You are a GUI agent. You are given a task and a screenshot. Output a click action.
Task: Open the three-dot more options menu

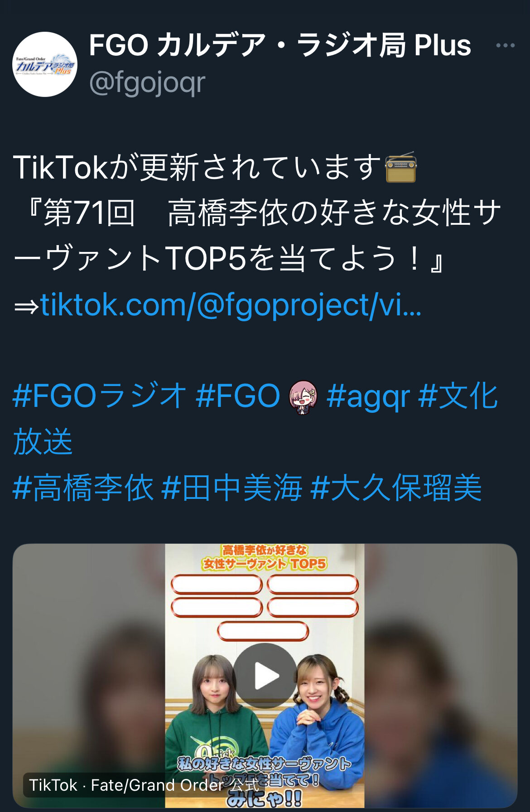[x=506, y=45]
